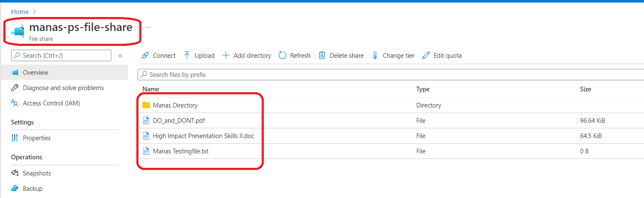Click the Backup cloud icon
The width and height of the screenshot is (644, 198).
[x=15, y=188]
